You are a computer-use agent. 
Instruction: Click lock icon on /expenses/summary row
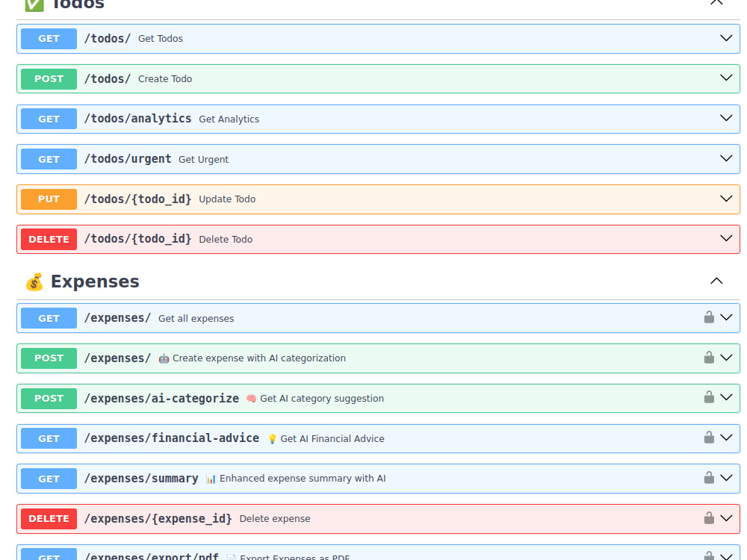pyautogui.click(x=709, y=478)
